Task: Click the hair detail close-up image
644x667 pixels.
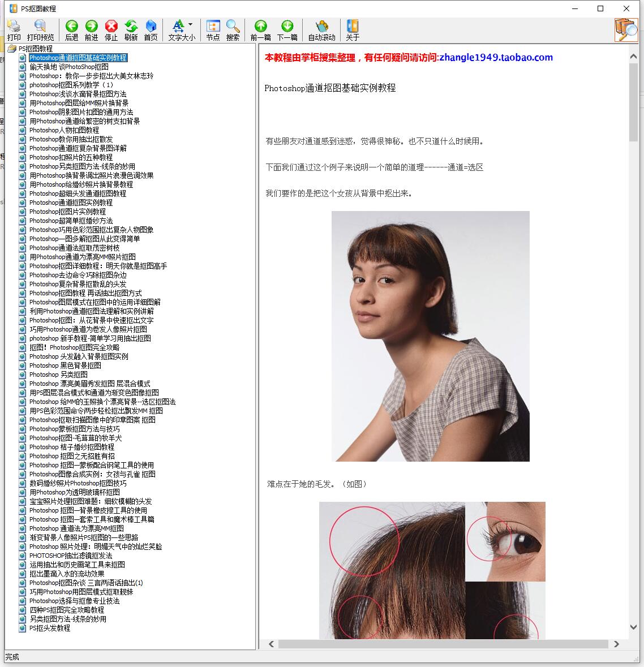Action: [x=432, y=570]
